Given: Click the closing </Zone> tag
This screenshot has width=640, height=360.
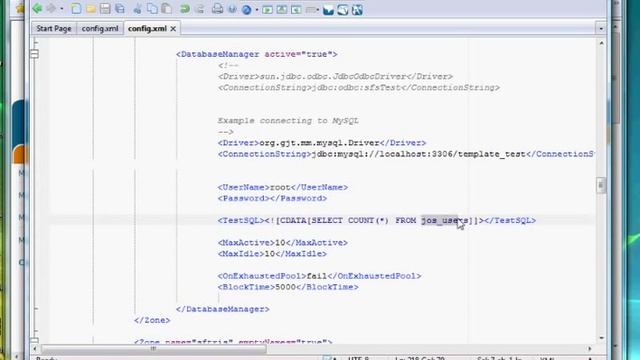Looking at the screenshot, I should (152, 320).
